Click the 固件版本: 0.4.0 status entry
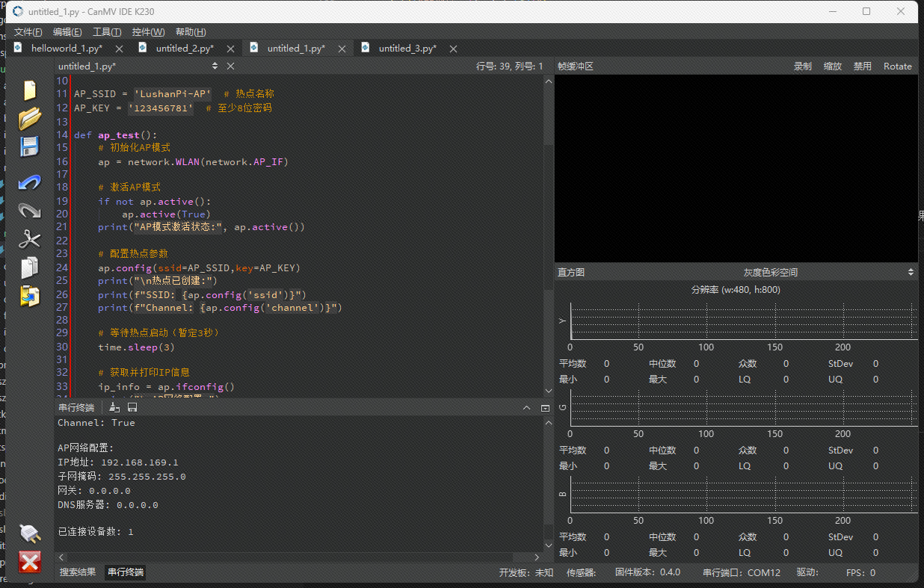The width and height of the screenshot is (924, 588). tap(647, 573)
